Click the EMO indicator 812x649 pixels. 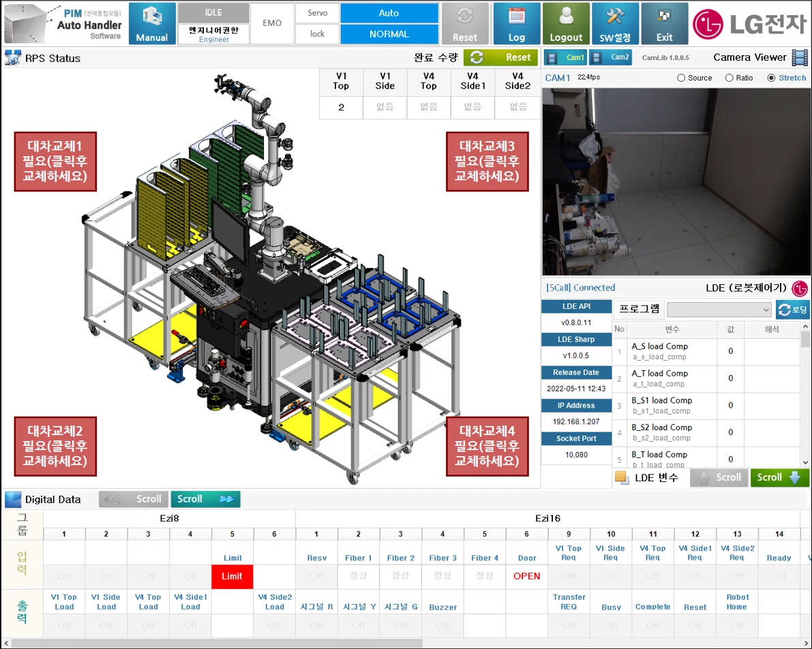click(x=272, y=23)
